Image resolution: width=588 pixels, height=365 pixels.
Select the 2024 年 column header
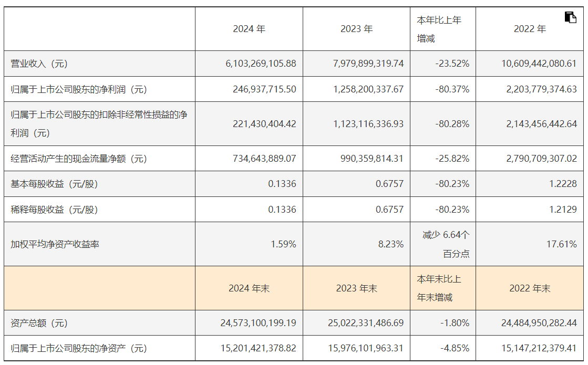249,29
